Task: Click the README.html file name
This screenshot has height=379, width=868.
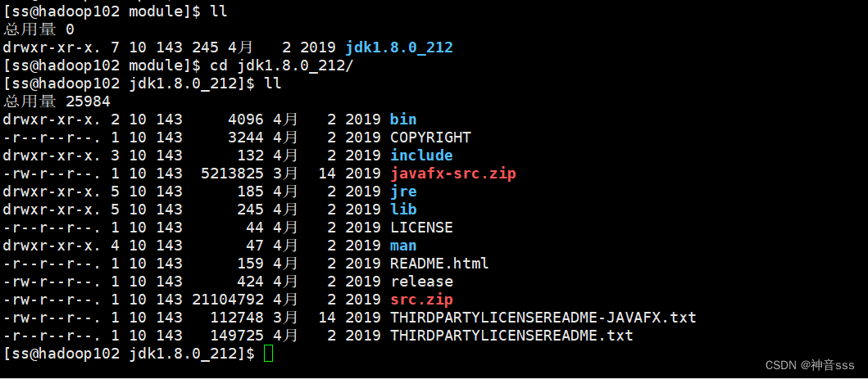Action: [x=439, y=264]
